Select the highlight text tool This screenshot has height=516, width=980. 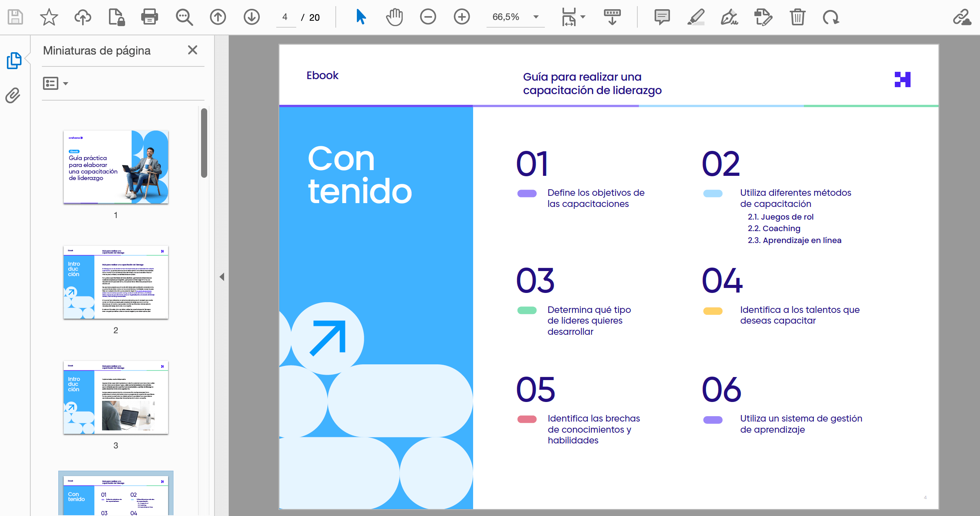tap(696, 17)
